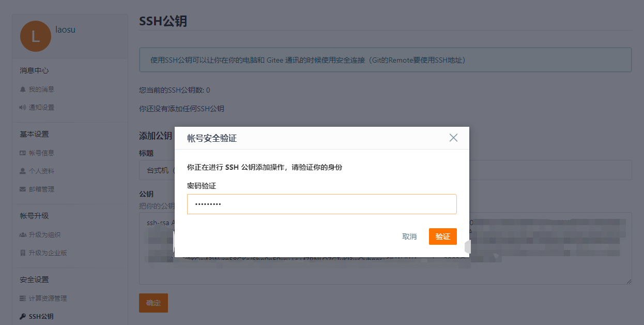Click the server icon beside 计算资源管理
Image resolution: width=644 pixels, height=325 pixels.
(23, 299)
